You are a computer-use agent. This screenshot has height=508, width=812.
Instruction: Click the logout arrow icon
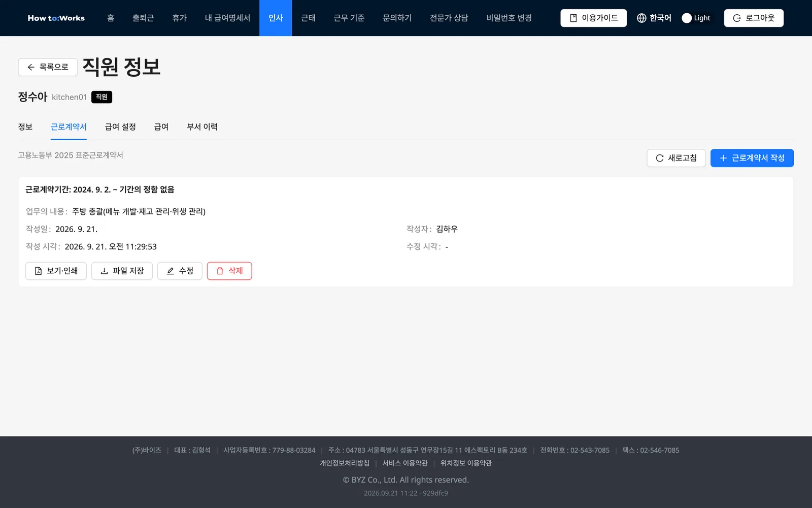coord(737,18)
